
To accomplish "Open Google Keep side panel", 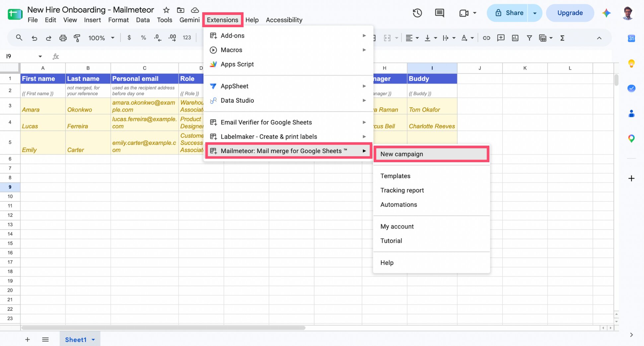I will 631,63.
